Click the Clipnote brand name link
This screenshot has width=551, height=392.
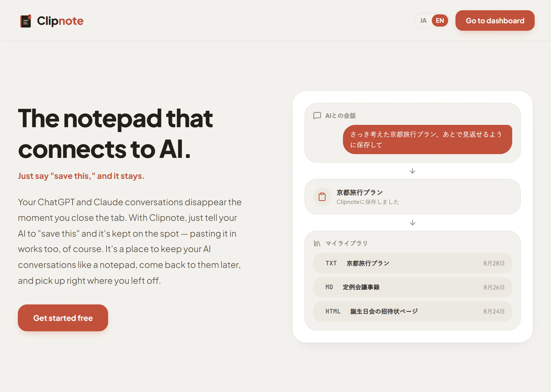60,21
